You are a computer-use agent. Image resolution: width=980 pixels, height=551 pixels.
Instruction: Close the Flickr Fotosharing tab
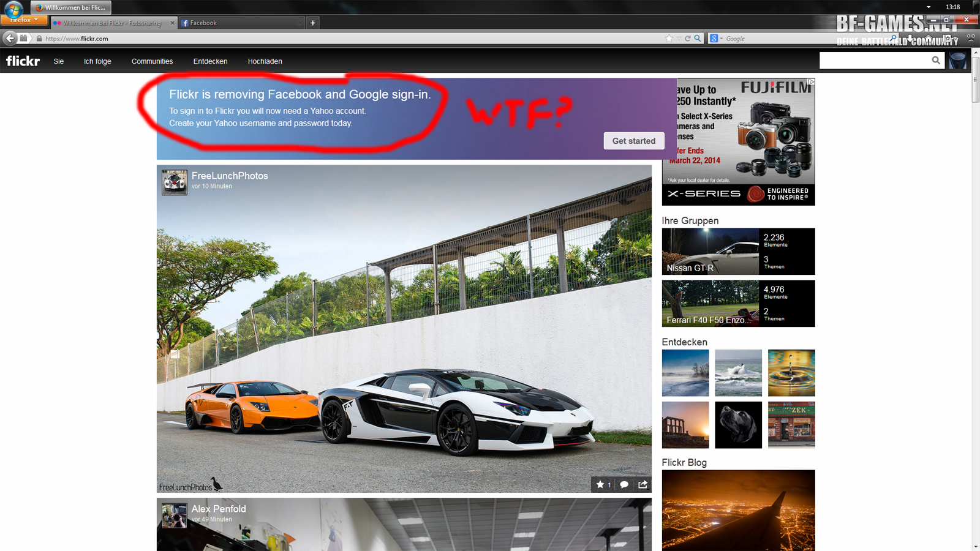point(172,23)
